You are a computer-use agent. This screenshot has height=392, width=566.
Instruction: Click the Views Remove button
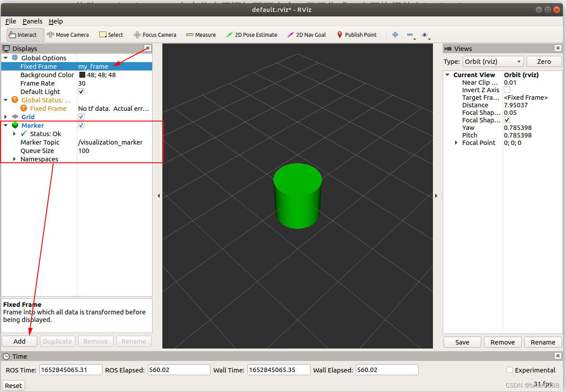tap(503, 342)
